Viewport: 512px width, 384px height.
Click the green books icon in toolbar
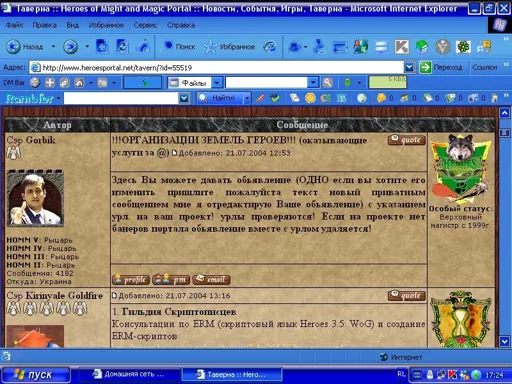422,47
